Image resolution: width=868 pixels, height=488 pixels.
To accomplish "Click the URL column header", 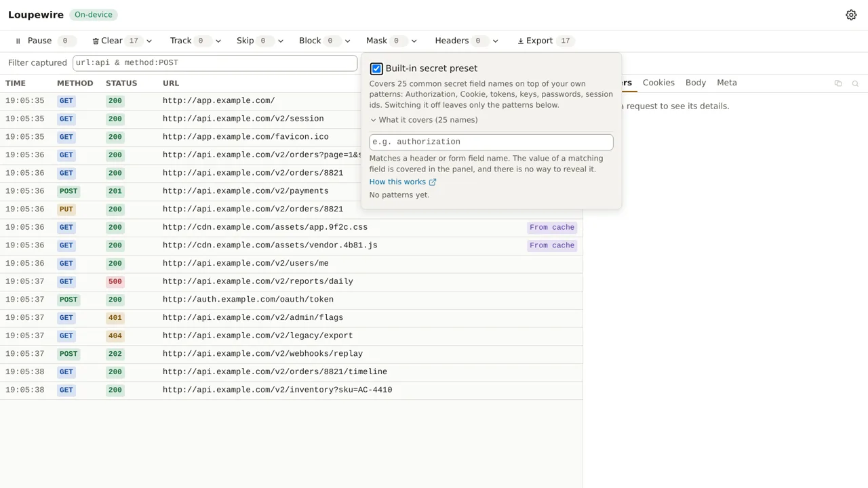I will pyautogui.click(x=171, y=83).
